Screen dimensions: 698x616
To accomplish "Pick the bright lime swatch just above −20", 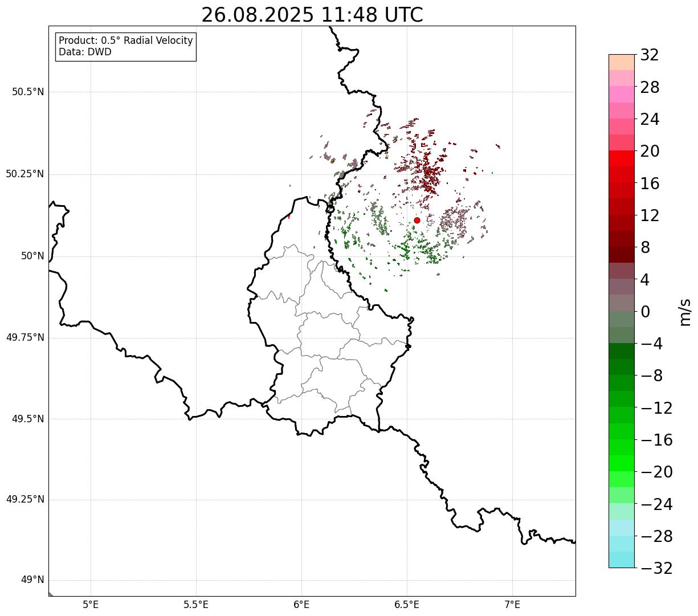I will 621,463.
